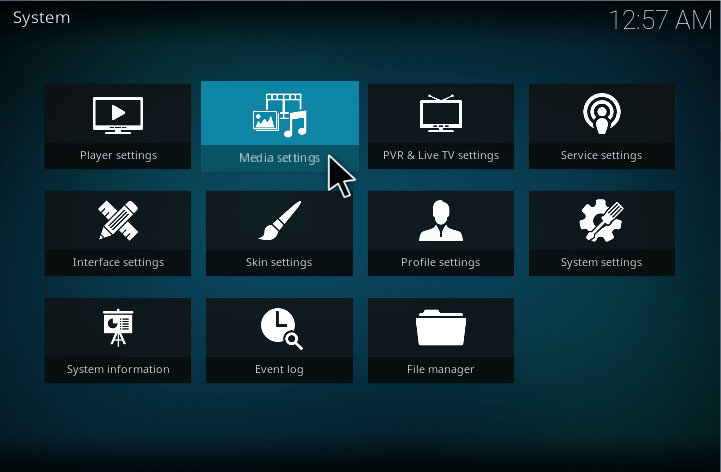Screen dimensions: 721x472
Task: Open Profile settings person icon
Action: [441, 220]
